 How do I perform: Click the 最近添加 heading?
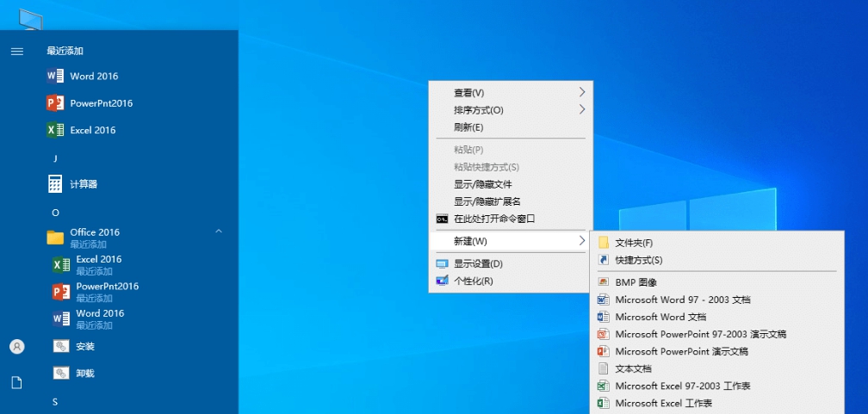pos(65,51)
